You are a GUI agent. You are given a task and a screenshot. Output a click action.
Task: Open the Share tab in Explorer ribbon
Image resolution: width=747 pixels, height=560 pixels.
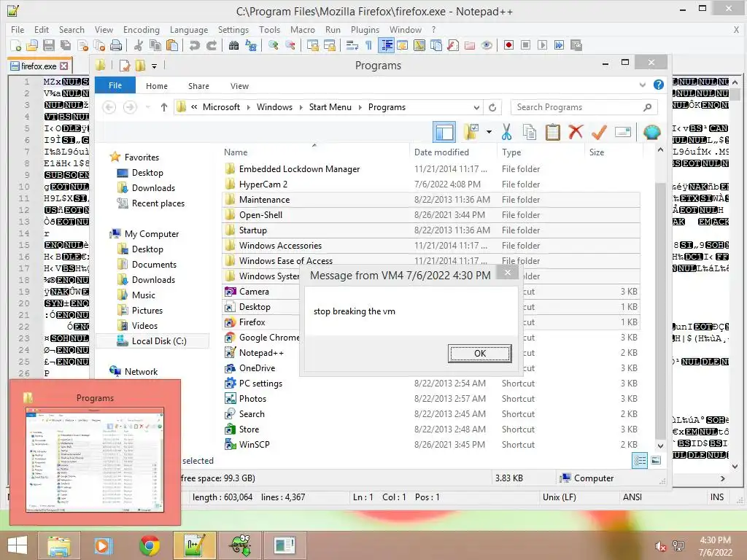198,86
